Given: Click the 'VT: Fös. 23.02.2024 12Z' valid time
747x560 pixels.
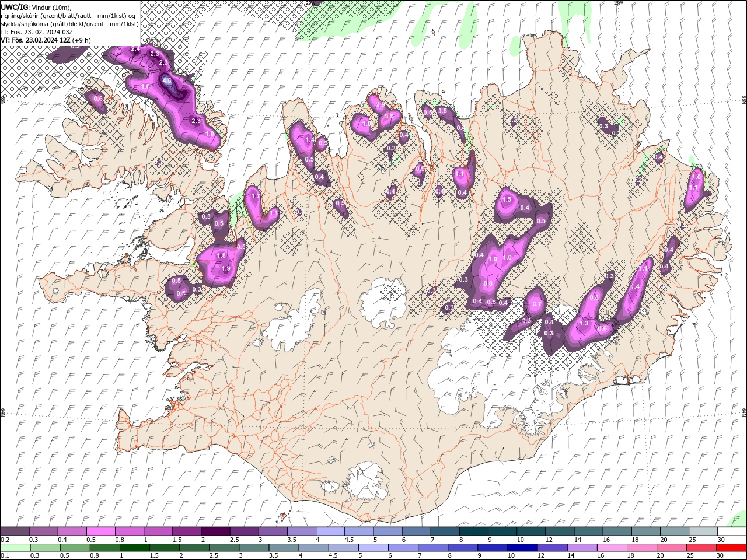Looking at the screenshot, I should click(x=36, y=40).
